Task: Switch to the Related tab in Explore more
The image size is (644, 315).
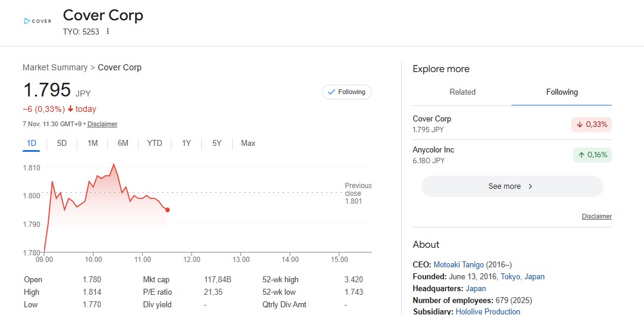Action: point(462,92)
